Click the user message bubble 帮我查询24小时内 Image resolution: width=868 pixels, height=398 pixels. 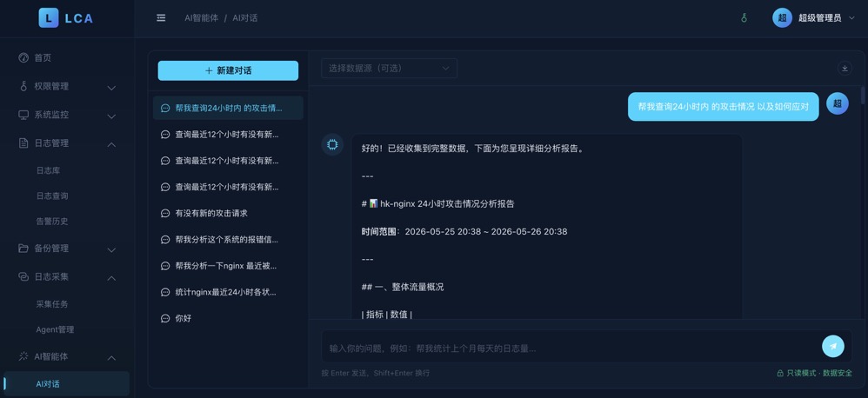coord(723,107)
